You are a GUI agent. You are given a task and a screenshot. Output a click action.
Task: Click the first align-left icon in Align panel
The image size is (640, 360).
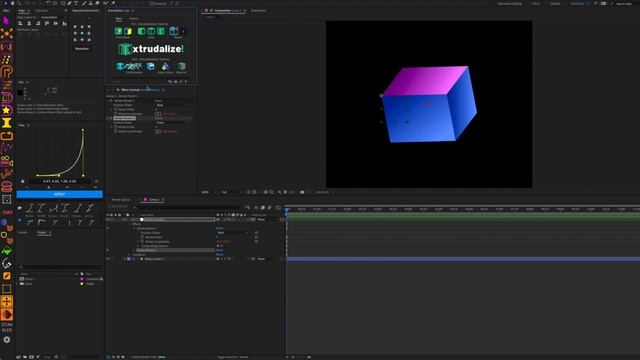tap(20, 24)
